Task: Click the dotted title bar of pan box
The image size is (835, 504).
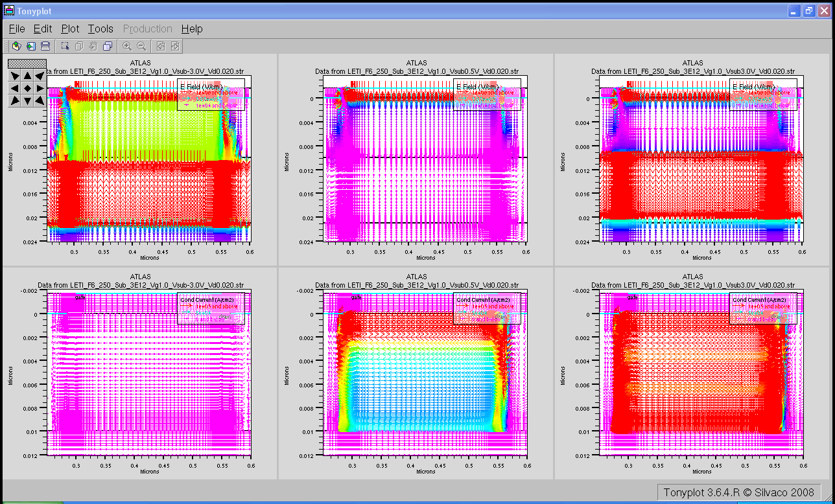Action: click(27, 63)
